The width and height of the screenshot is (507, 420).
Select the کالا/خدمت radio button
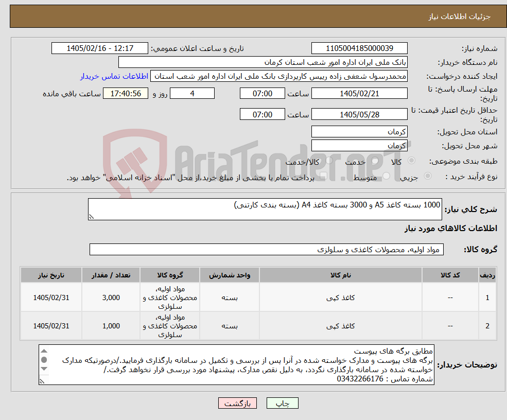(x=329, y=161)
